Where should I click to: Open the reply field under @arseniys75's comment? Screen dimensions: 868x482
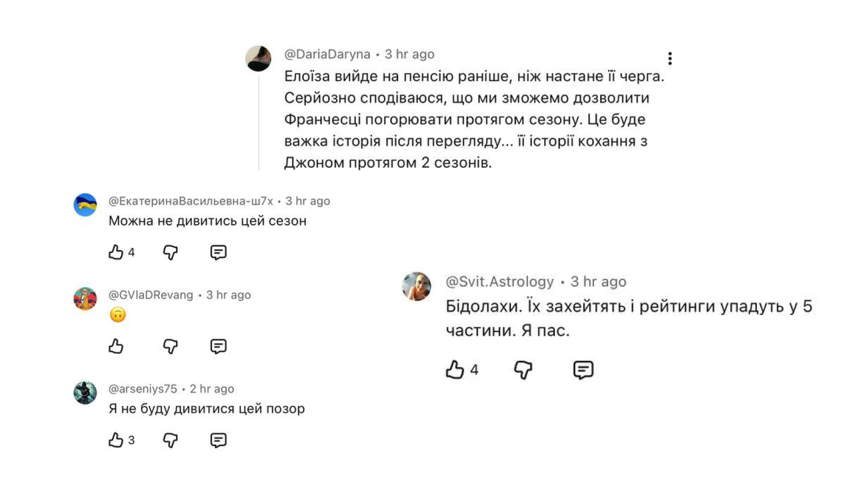pos(218,440)
